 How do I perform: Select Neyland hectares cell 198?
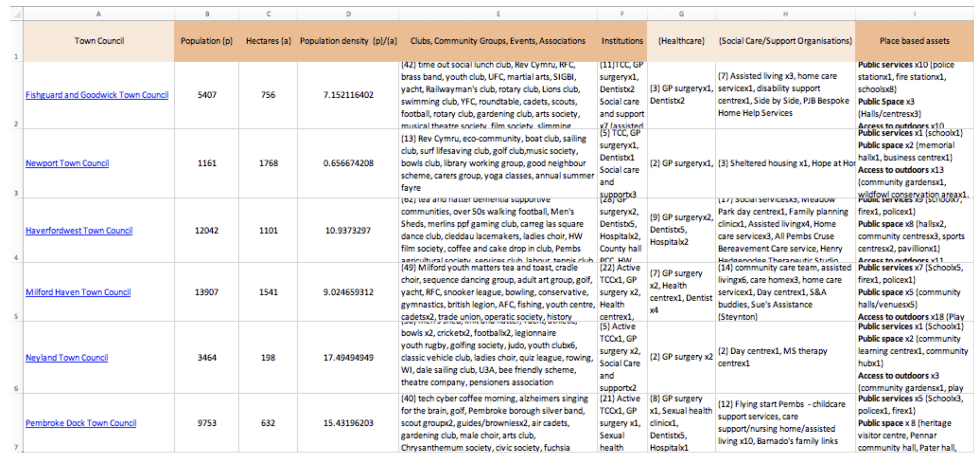pos(268,358)
